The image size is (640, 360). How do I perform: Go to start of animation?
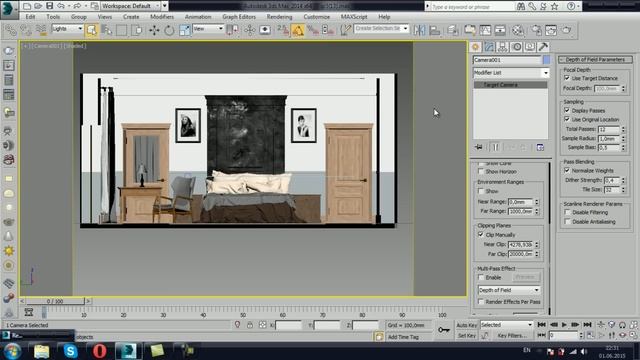pos(542,324)
